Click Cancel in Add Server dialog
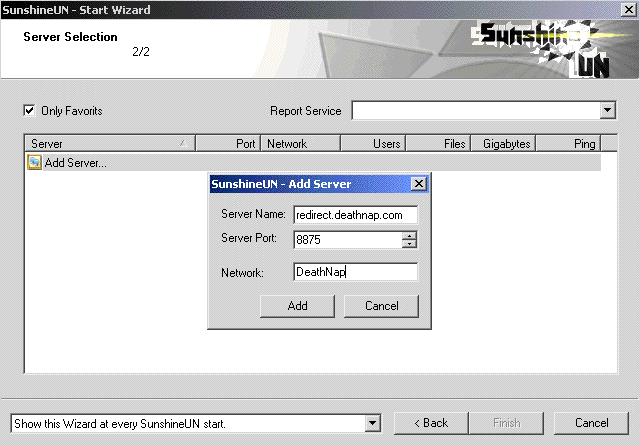This screenshot has width=640, height=446. (x=382, y=306)
